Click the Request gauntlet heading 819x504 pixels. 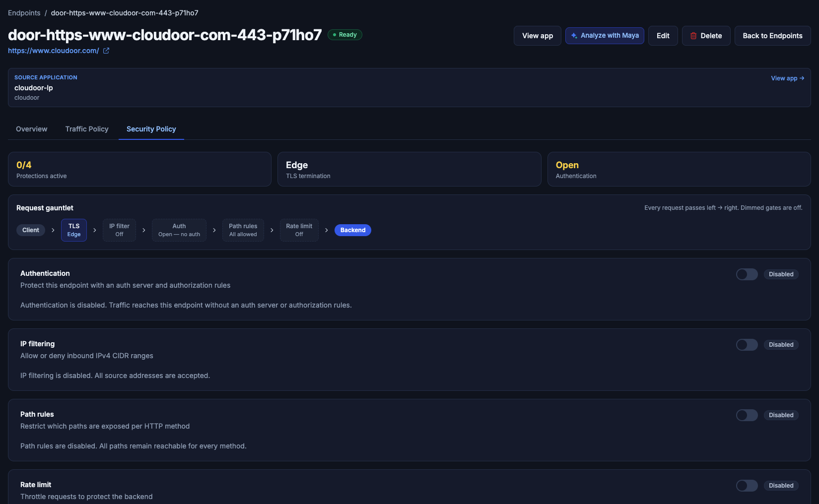45,208
